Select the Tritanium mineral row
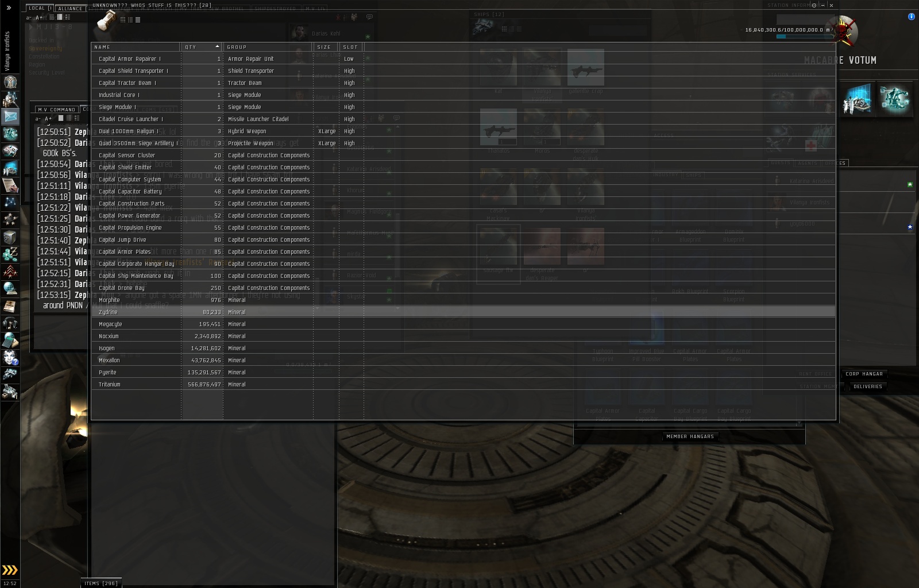Screen dimensions: 919x588 point(464,385)
